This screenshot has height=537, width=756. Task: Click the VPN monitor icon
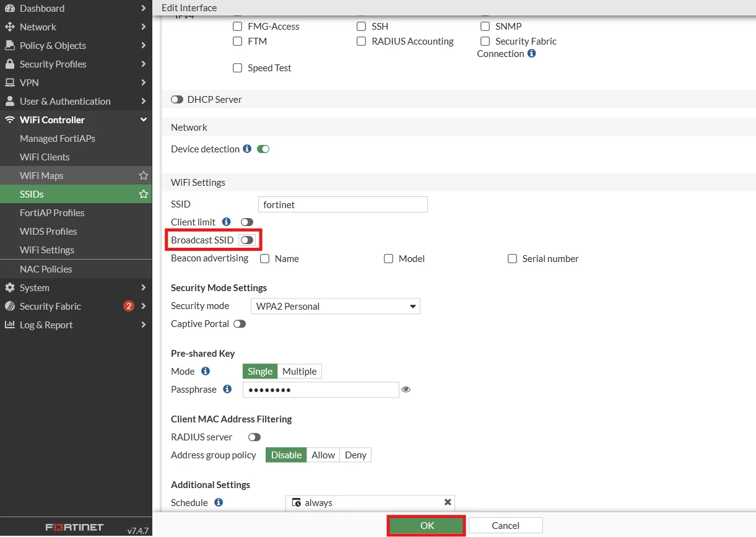point(9,83)
